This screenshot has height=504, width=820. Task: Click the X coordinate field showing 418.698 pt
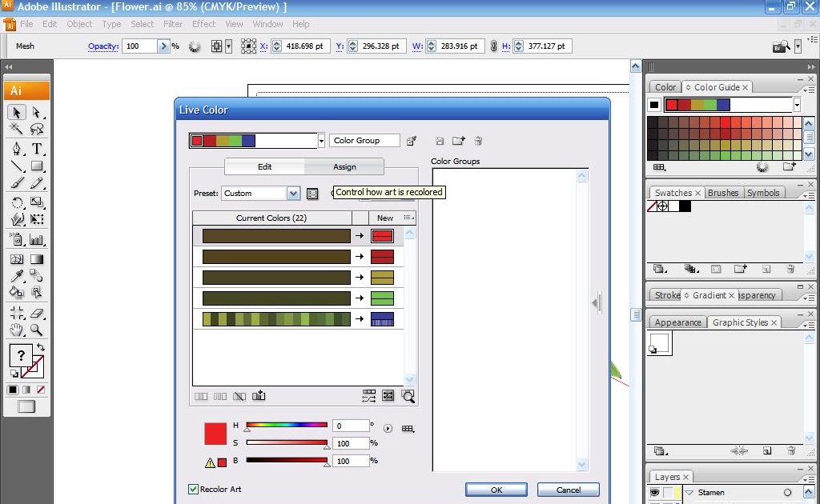tap(306, 46)
